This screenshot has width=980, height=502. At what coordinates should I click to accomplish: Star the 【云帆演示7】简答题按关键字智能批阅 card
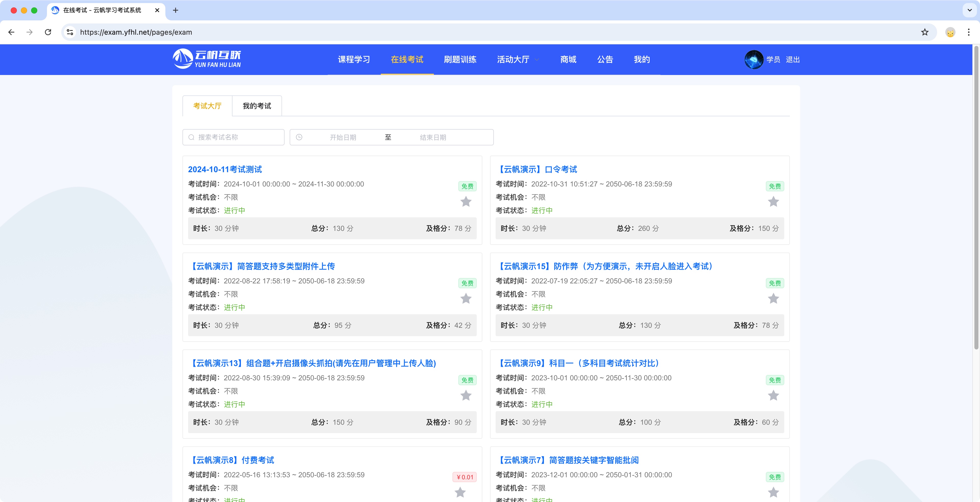coord(773,493)
